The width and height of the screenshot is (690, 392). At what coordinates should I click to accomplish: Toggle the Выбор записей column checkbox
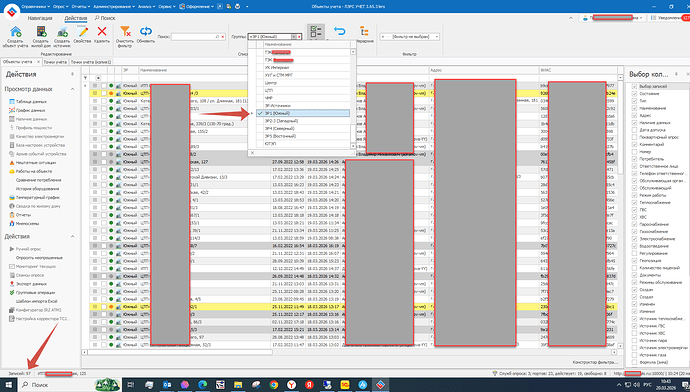(x=634, y=86)
